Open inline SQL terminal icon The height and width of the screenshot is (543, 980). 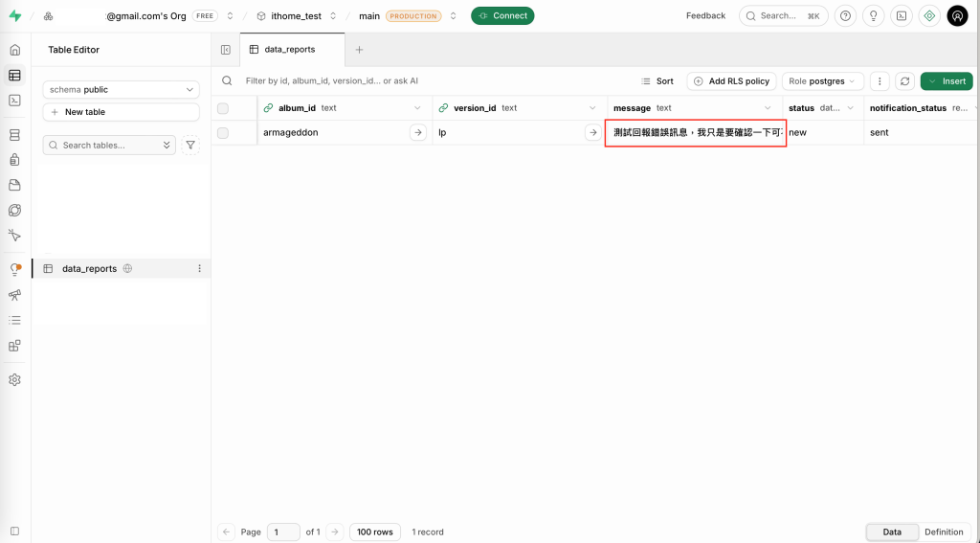[x=902, y=15]
